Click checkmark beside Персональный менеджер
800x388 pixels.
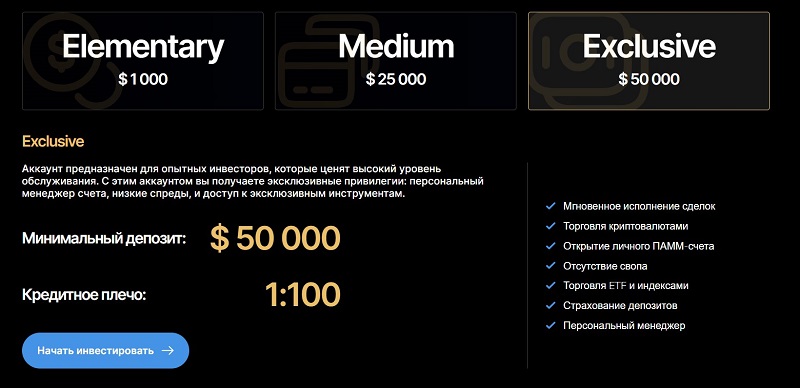[551, 325]
